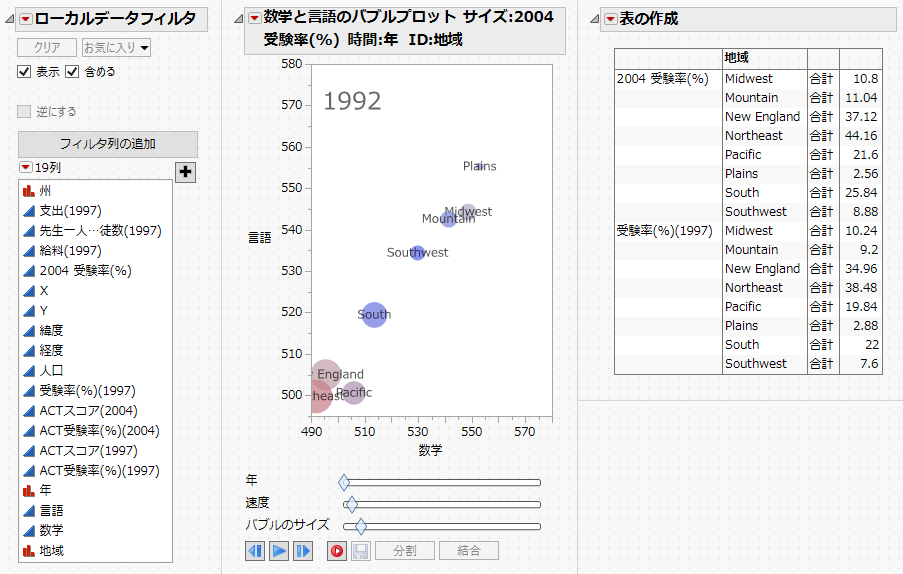Click the 2004 受験率(%) table row label
Screen dimensions: 903x574
[x=663, y=79]
